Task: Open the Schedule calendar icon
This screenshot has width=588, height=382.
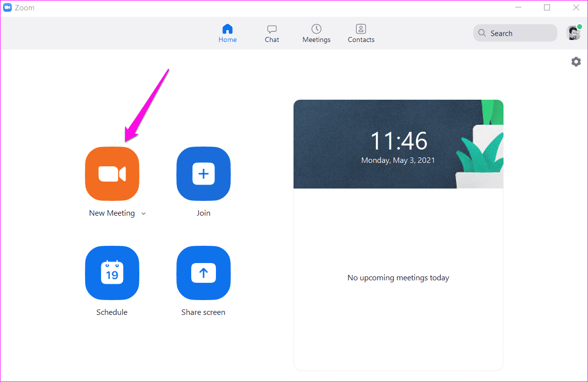Action: 112,272
